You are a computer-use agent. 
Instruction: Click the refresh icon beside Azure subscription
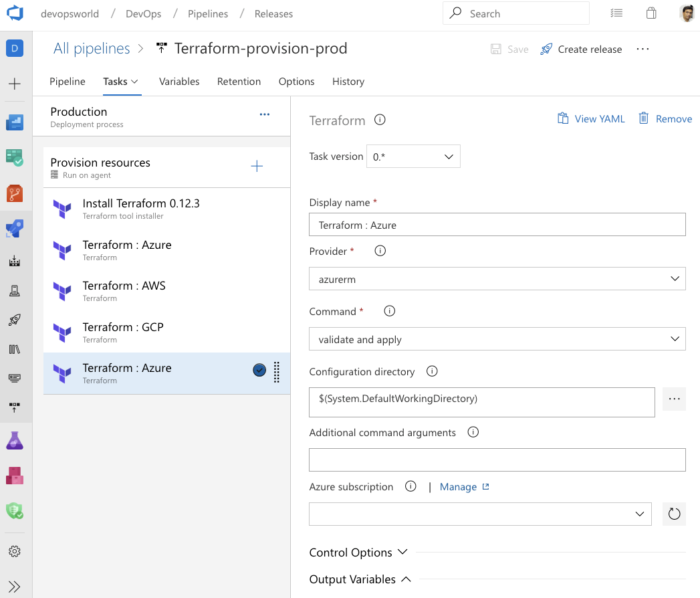click(x=674, y=514)
